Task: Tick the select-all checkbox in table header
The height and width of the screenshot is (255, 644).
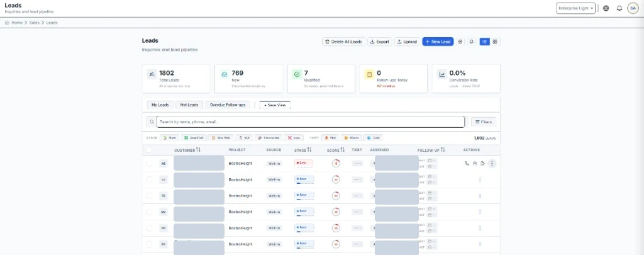Action: point(148,150)
